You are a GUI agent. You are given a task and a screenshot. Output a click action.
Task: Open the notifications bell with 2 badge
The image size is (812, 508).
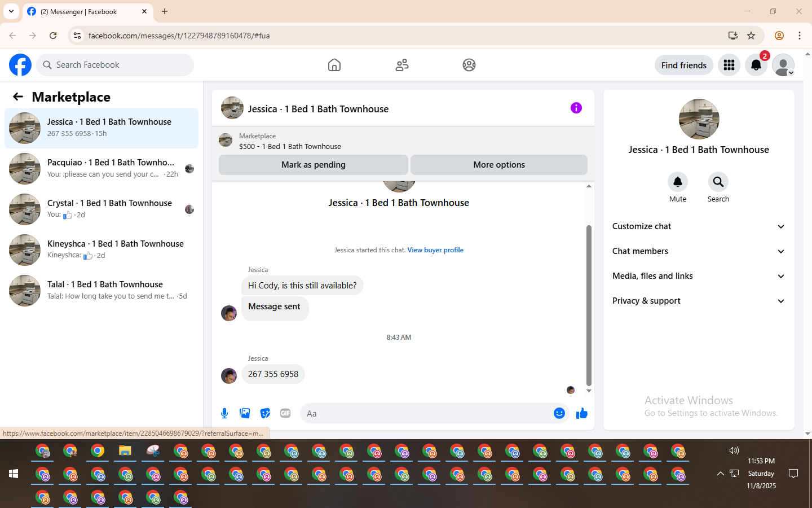point(756,65)
